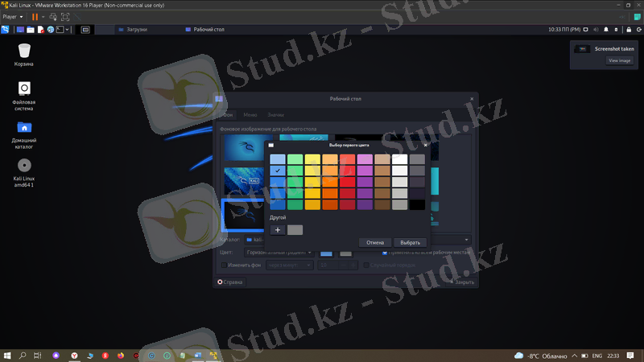Viewport: 644px width, 362px height.
Task: Open the text editor panel launcher
Action: (x=41, y=30)
